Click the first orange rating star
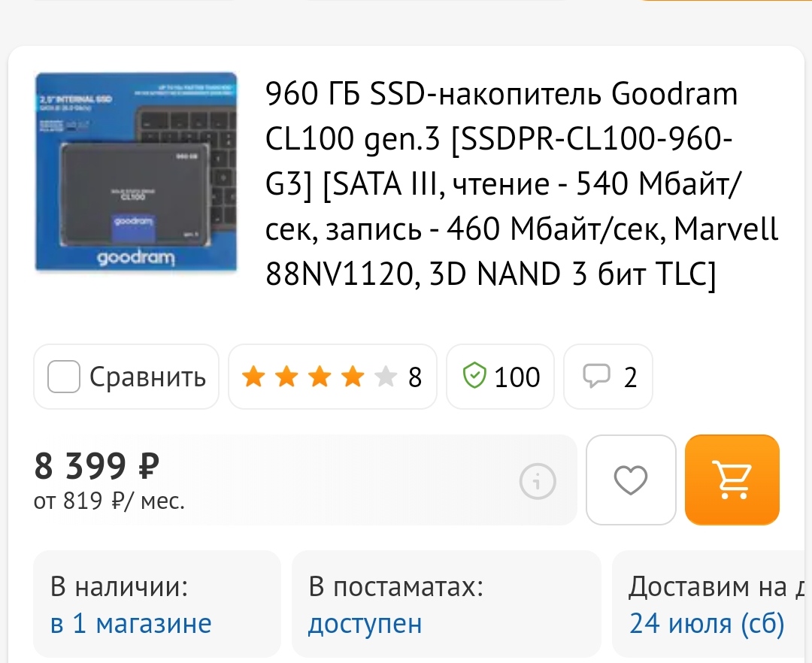Screen dimensions: 812x663 point(253,377)
